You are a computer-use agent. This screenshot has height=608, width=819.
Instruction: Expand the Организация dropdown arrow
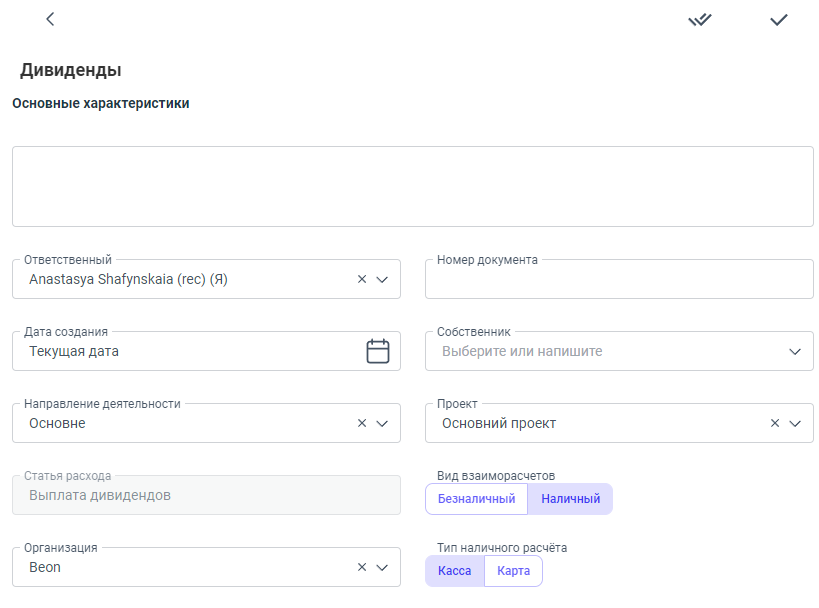point(382,567)
